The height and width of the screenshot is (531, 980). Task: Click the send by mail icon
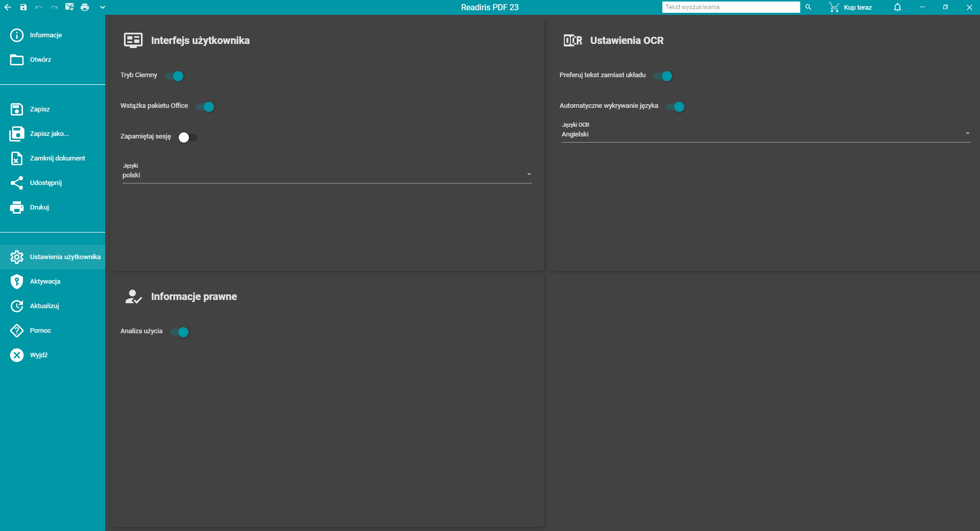click(69, 7)
